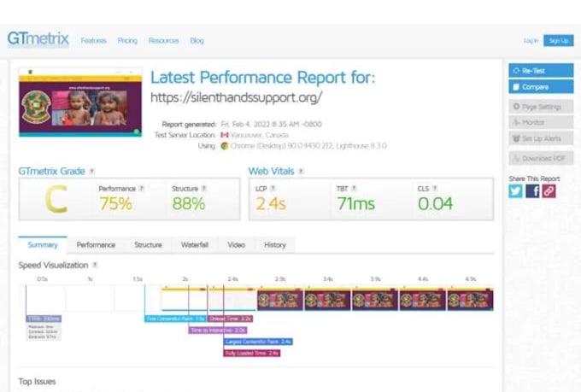Click the Vancouver, Canada location text
Screen dimensions: 581x392
pos(260,135)
